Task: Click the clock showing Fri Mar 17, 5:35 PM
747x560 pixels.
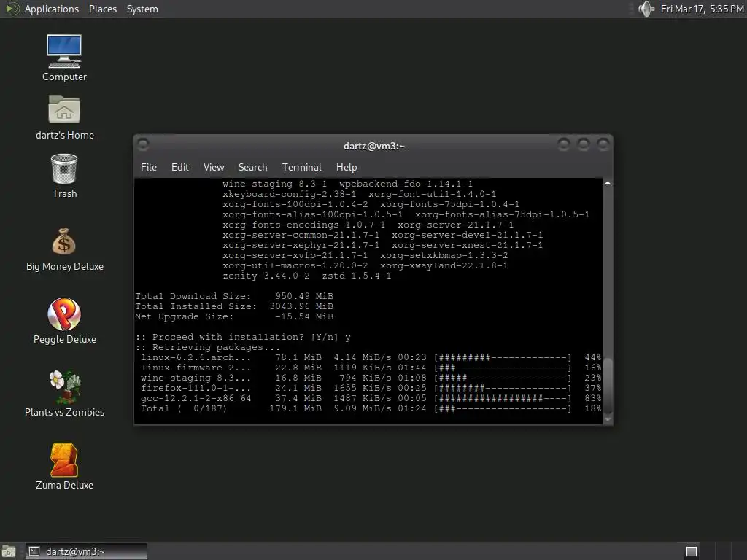Action: click(702, 9)
